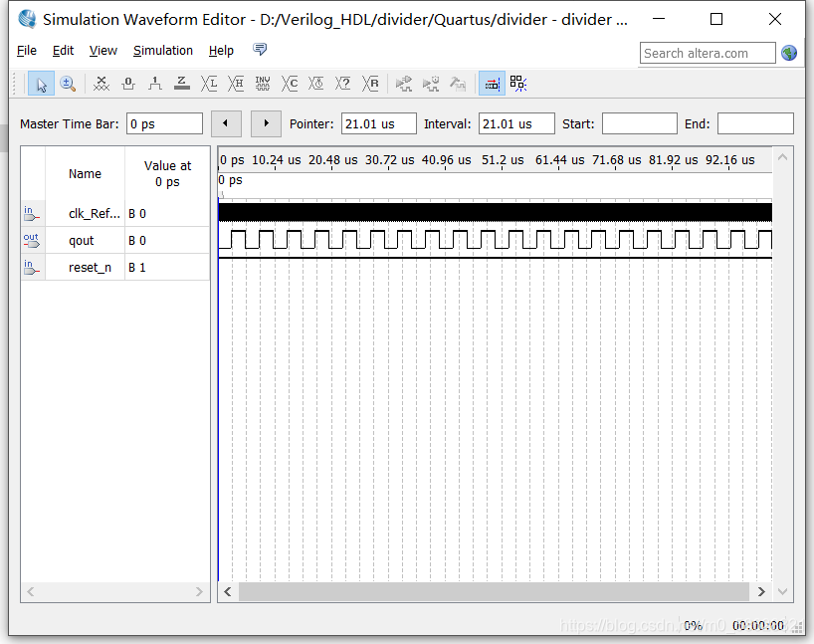The image size is (814, 644).
Task: Open the File menu
Action: pyautogui.click(x=27, y=51)
